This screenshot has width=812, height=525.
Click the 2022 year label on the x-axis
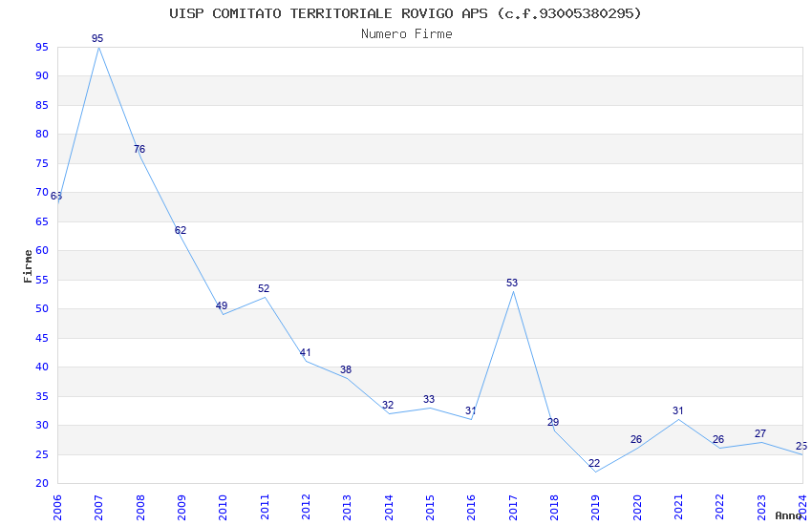(x=720, y=508)
